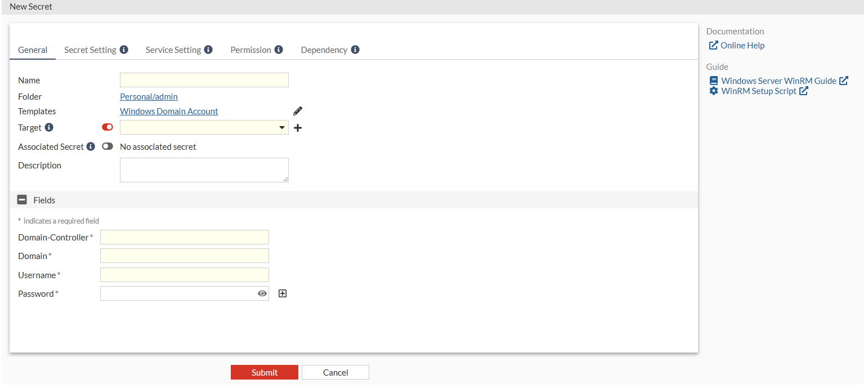Open the Personal/admin folder link
Image resolution: width=868 pixels, height=388 pixels.
(149, 97)
